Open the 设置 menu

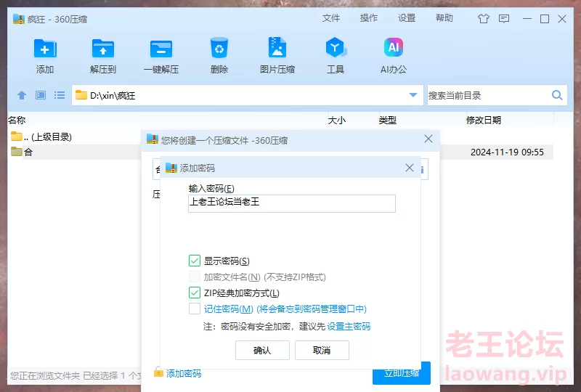click(407, 18)
